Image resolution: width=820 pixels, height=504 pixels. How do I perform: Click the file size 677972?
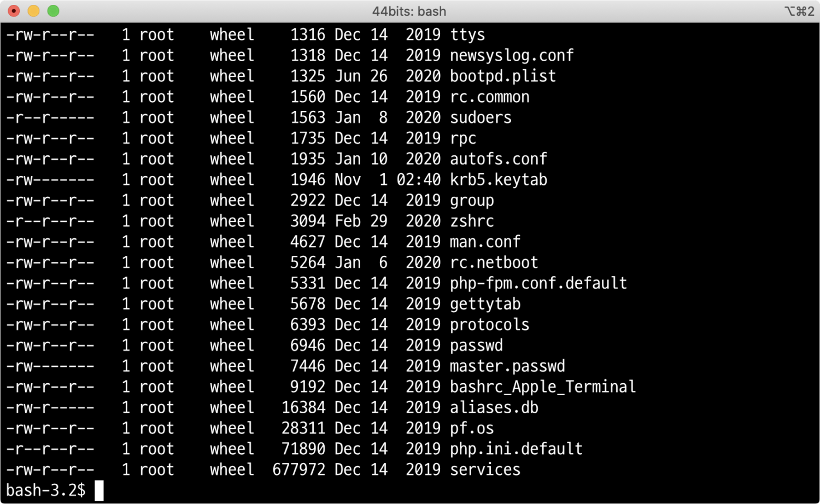(x=298, y=470)
